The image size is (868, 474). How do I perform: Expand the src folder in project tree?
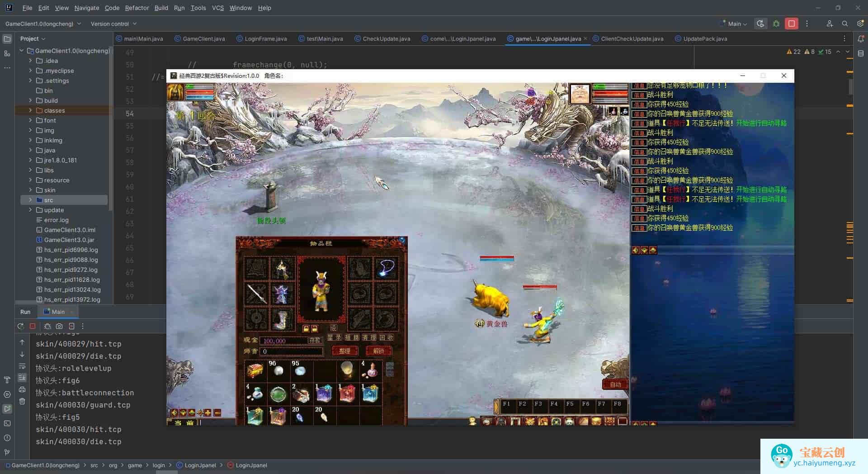(30, 200)
